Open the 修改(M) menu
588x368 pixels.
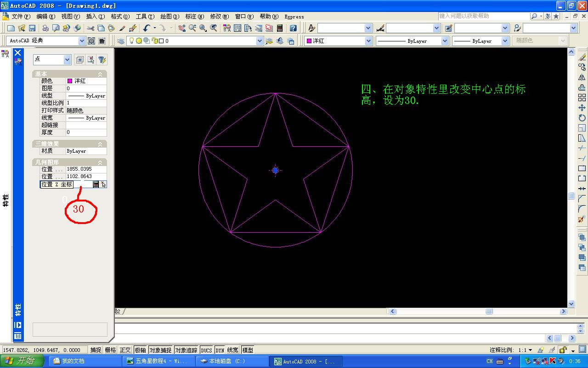[219, 17]
